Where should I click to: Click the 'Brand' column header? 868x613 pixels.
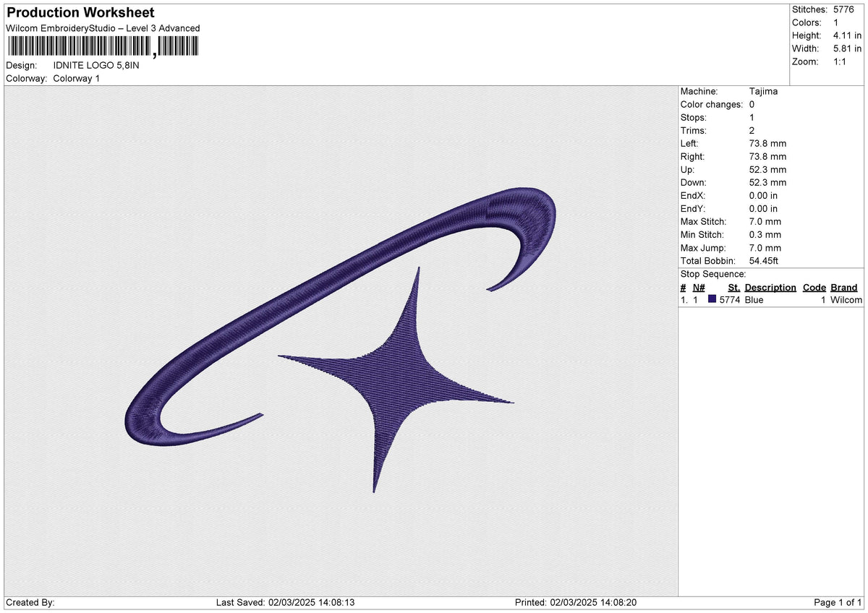pos(844,288)
